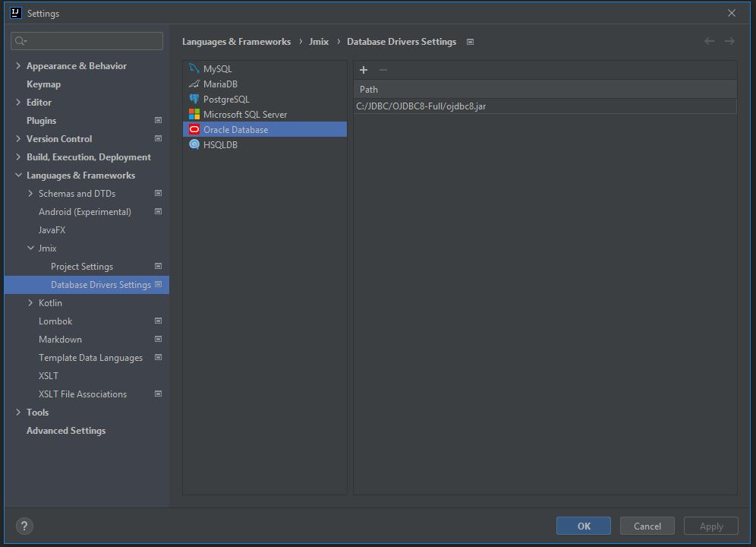Click the Path column header
This screenshot has height=547, width=756.
pyautogui.click(x=545, y=90)
